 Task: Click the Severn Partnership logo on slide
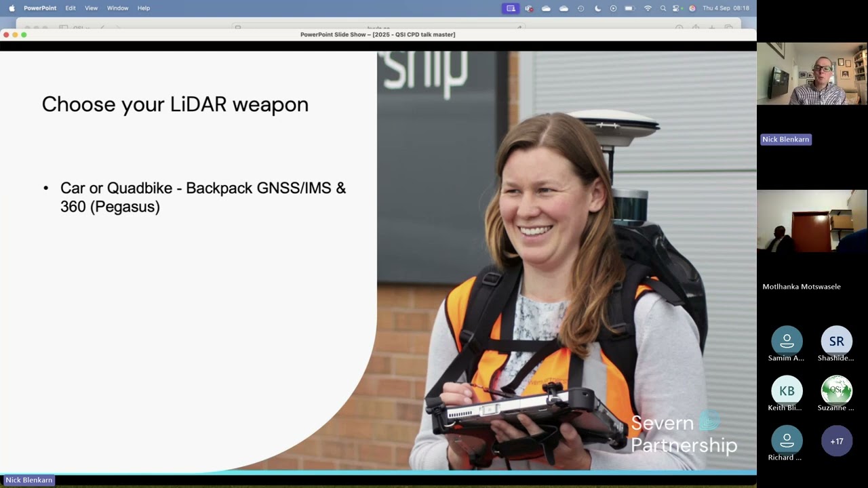[684, 434]
